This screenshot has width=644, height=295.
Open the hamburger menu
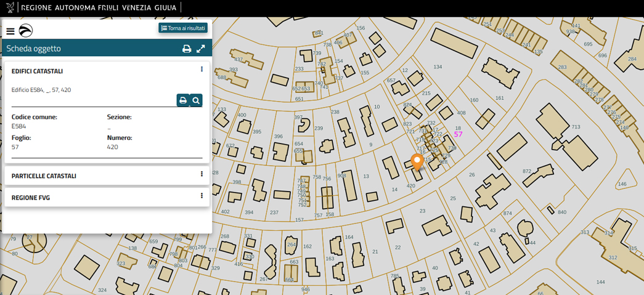10,31
